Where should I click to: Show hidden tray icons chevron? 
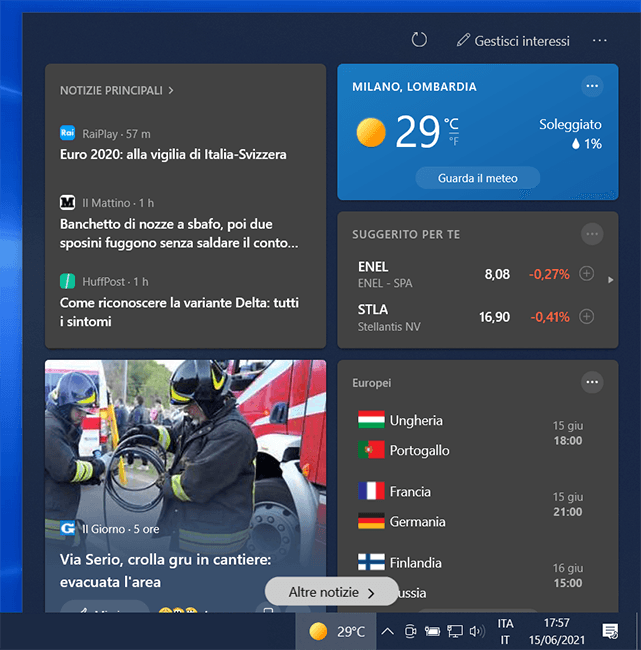pos(387,632)
